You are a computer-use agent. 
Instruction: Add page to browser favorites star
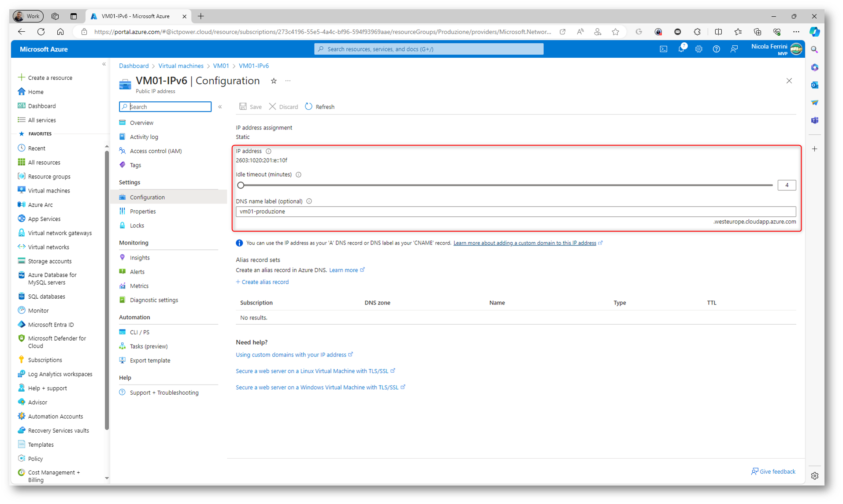click(x=615, y=32)
